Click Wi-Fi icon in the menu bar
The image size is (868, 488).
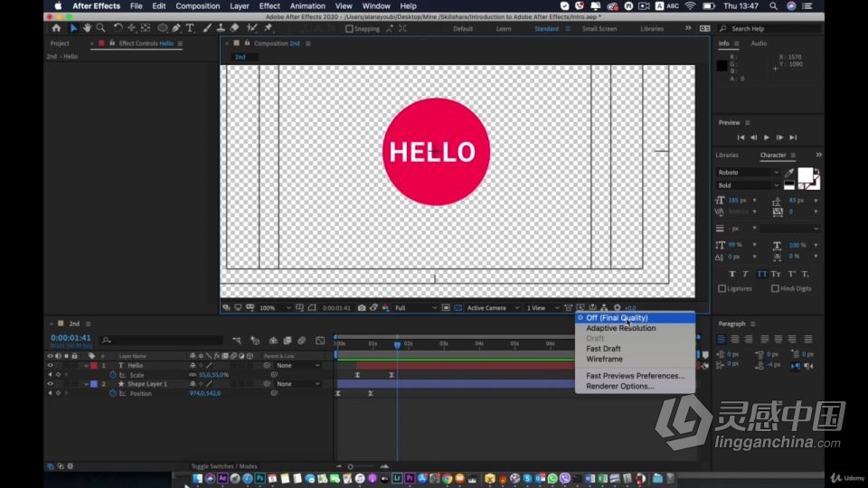pos(690,6)
